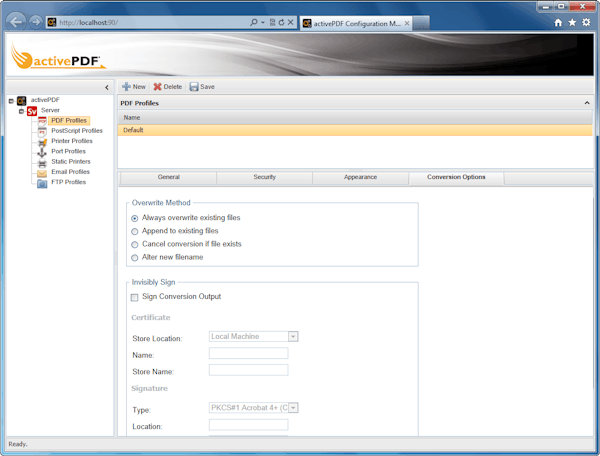600x456 pixels.
Task: Click the Store Name input field
Action: 248,370
